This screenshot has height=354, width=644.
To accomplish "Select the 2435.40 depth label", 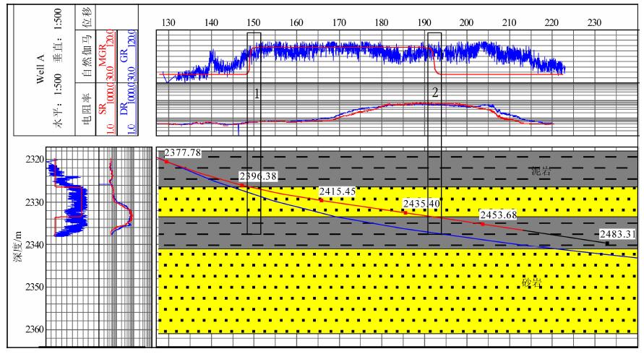I will point(421,204).
